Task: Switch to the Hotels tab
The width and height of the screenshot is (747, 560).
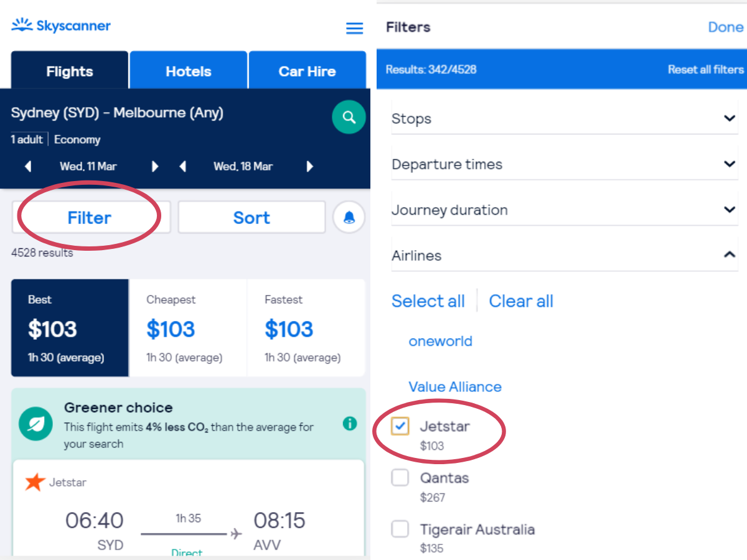Action: [188, 70]
